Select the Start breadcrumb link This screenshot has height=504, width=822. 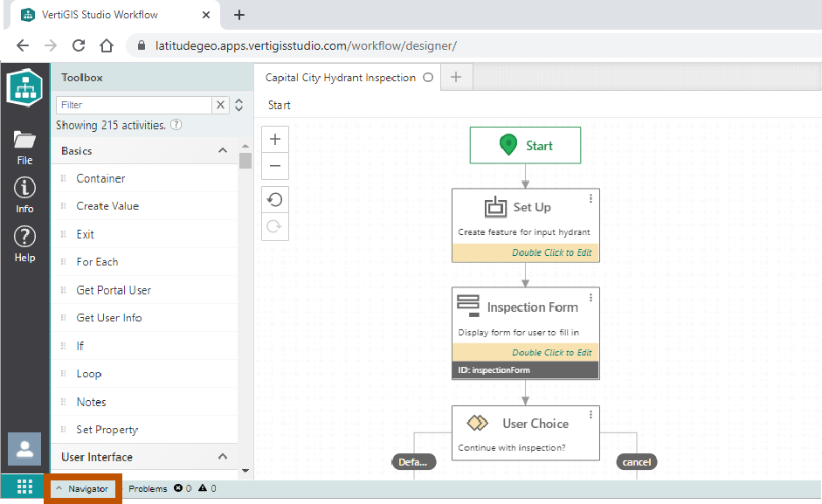280,105
